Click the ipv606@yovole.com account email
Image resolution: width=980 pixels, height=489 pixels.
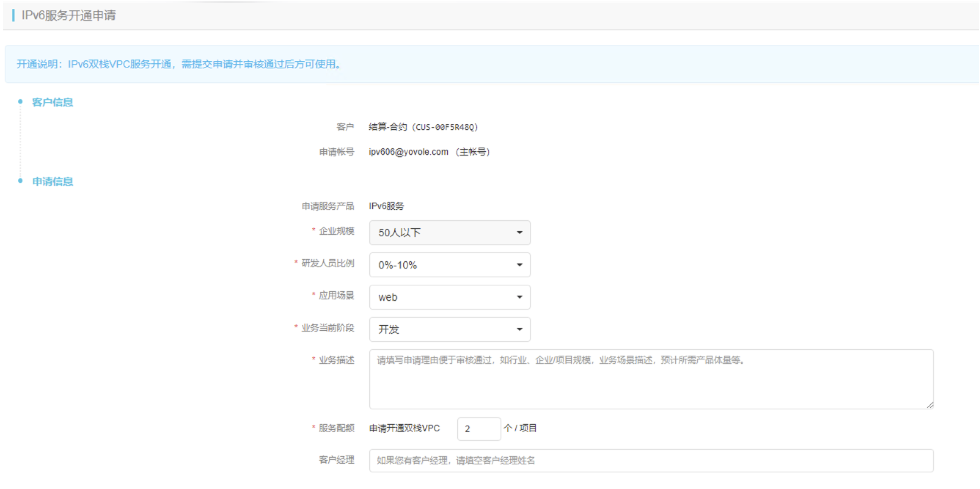coord(408,152)
